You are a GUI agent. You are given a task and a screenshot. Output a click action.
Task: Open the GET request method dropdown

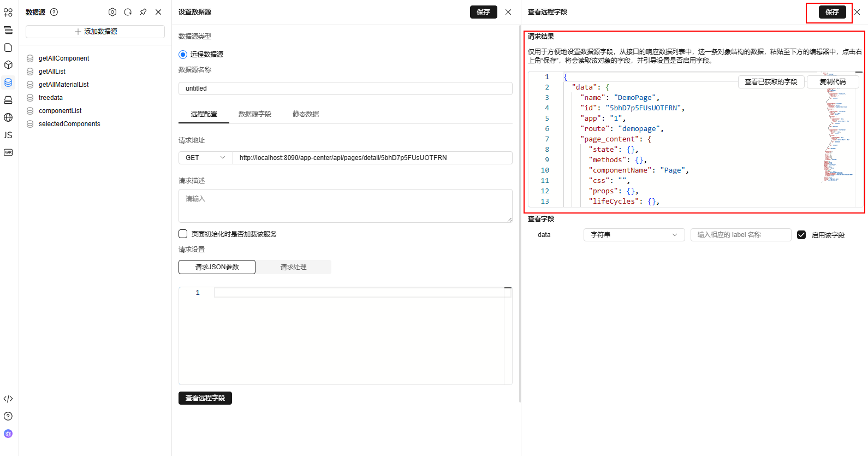pyautogui.click(x=205, y=158)
